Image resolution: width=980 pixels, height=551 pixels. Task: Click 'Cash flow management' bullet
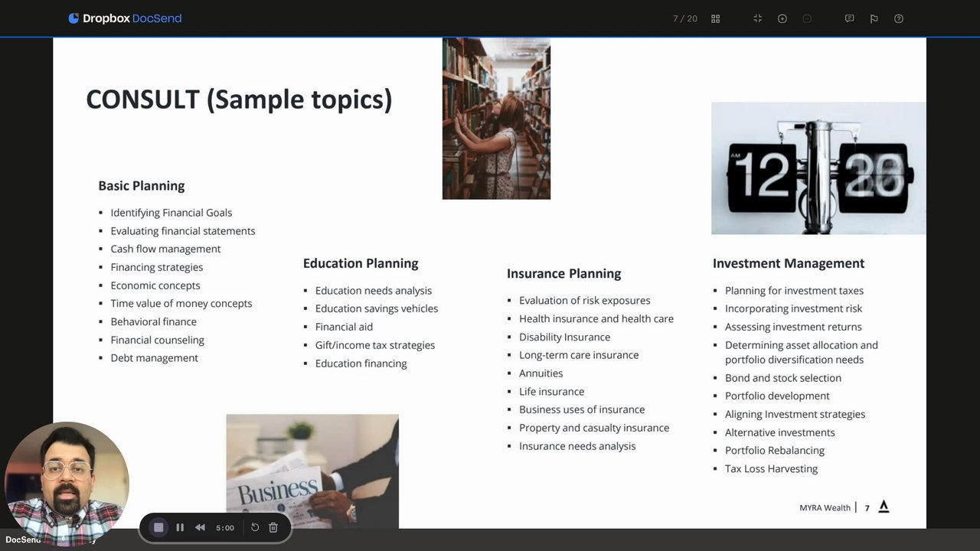pos(165,249)
